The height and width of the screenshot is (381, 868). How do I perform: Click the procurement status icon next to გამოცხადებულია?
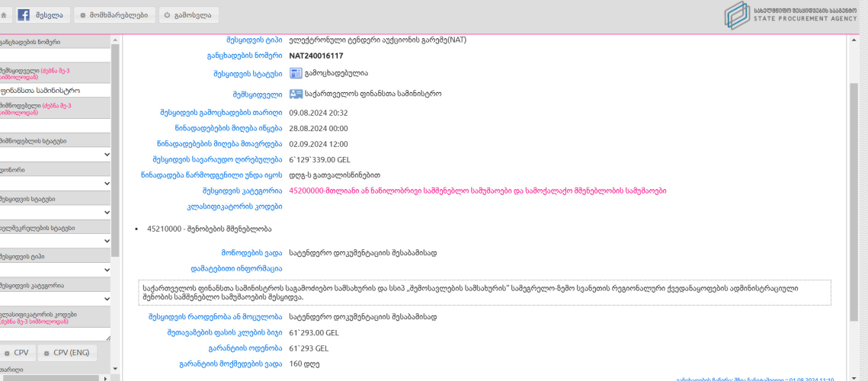[296, 74]
